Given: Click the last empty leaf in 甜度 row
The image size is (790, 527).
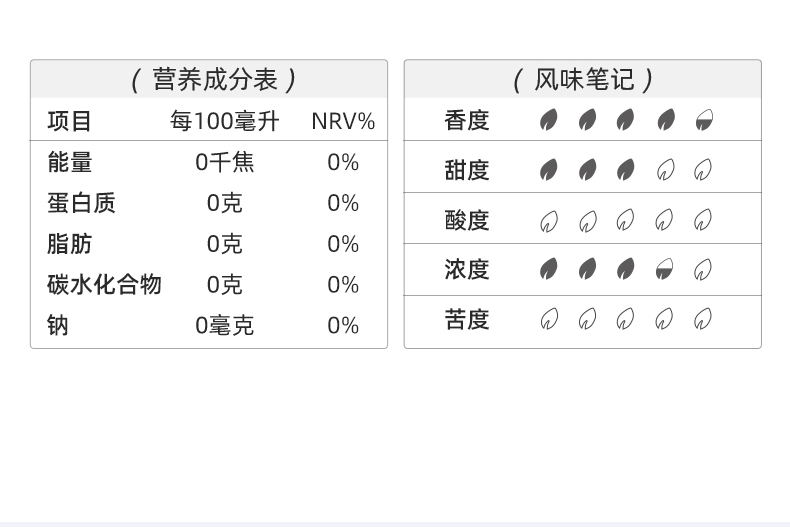Looking at the screenshot, I should (704, 170).
